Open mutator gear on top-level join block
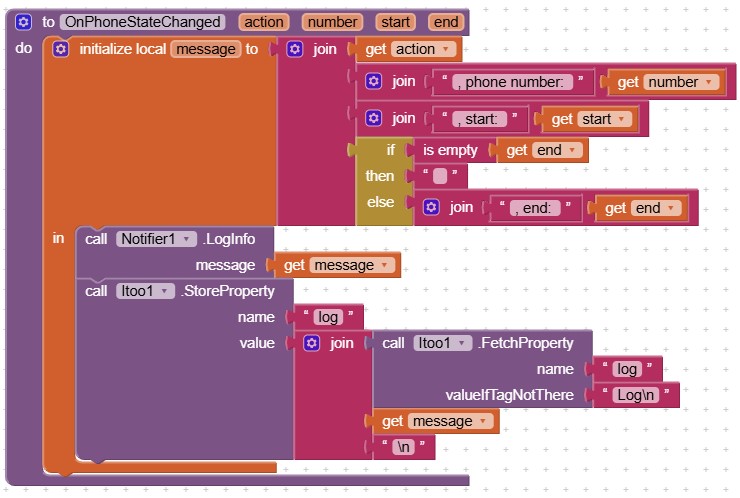 coord(294,49)
